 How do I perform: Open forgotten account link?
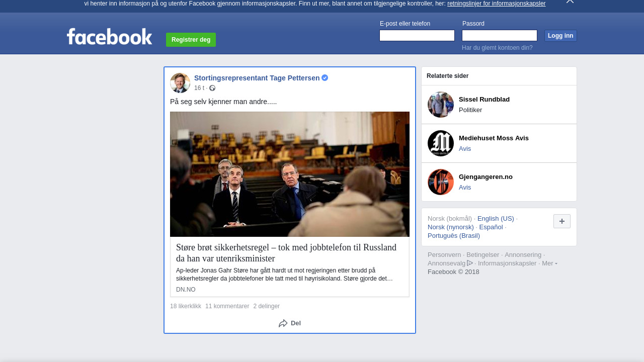point(497,48)
